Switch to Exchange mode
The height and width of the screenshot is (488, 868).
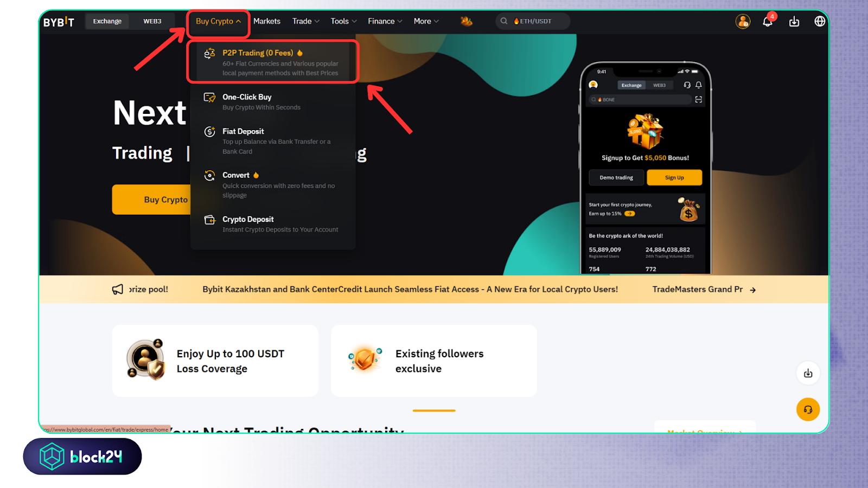tap(107, 21)
